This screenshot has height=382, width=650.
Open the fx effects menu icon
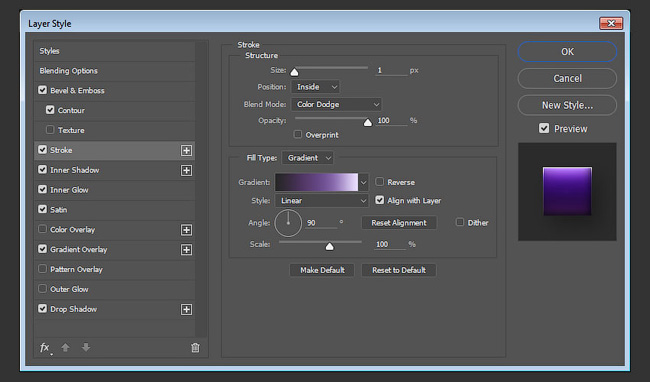45,348
